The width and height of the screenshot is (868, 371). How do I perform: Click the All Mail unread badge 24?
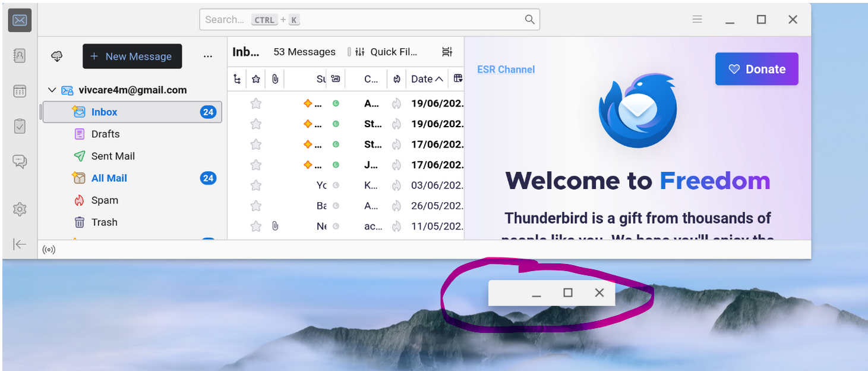point(208,178)
